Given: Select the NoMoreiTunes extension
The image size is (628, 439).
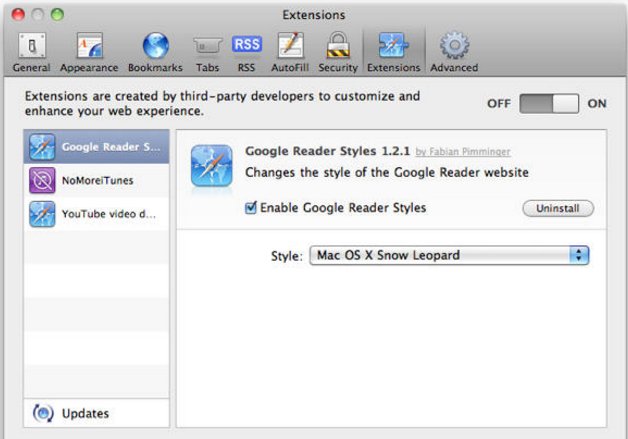Looking at the screenshot, I should (97, 180).
